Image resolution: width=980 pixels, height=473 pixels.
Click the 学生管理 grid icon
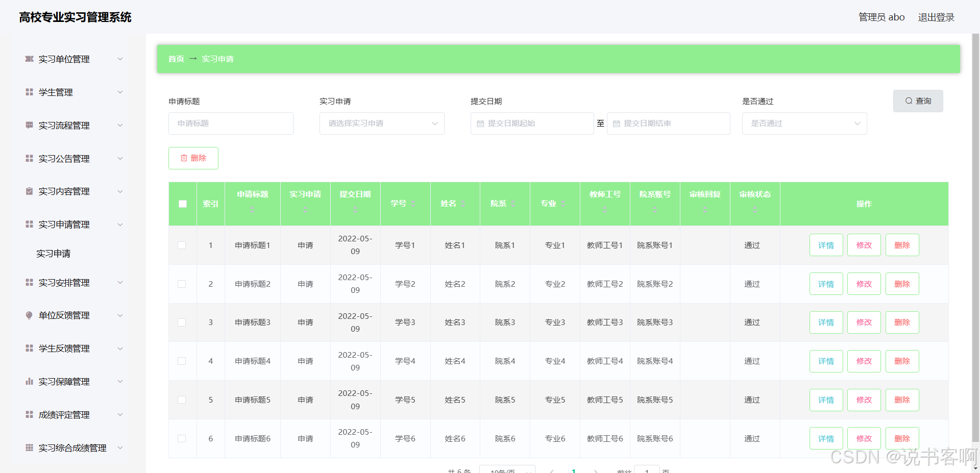pos(30,92)
